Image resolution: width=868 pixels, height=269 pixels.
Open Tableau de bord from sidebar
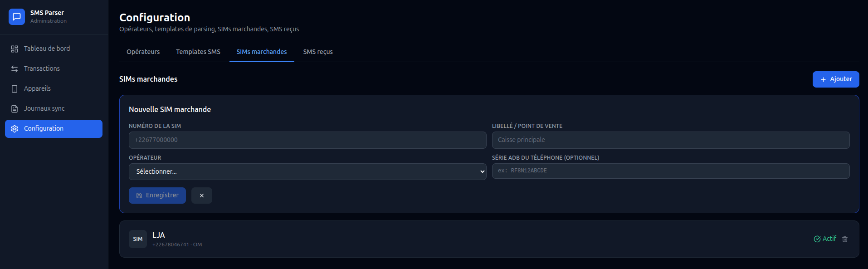(x=47, y=49)
